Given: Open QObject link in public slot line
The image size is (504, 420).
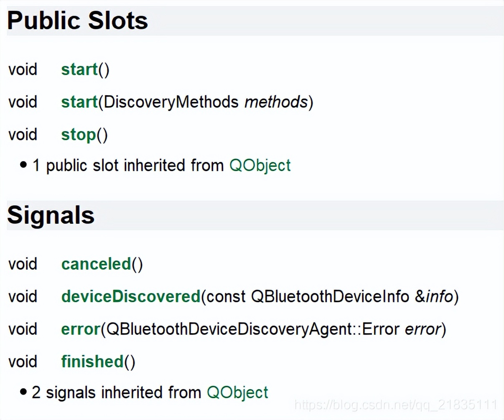Looking at the screenshot, I should [x=260, y=166].
